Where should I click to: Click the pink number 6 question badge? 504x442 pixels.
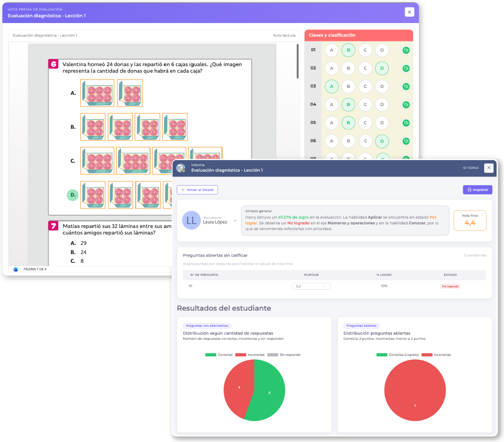tap(54, 64)
